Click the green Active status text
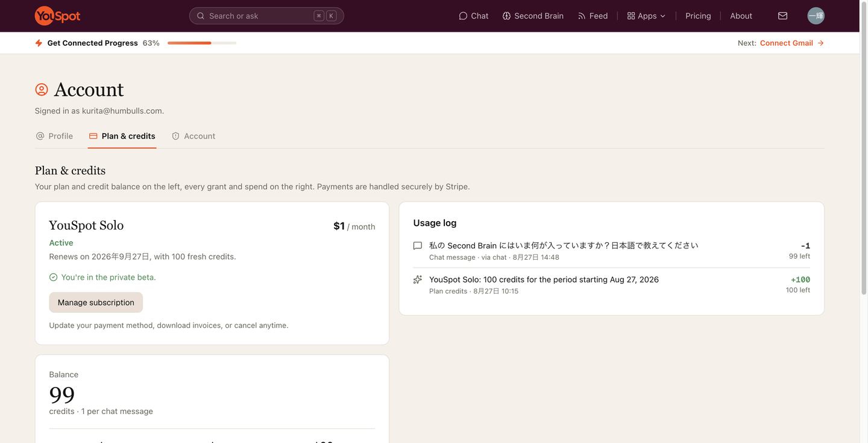 [61, 243]
